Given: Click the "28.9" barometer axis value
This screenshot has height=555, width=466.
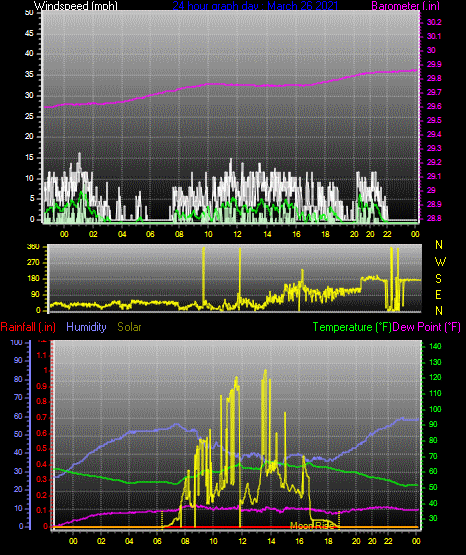Looking at the screenshot, I should (434, 204).
